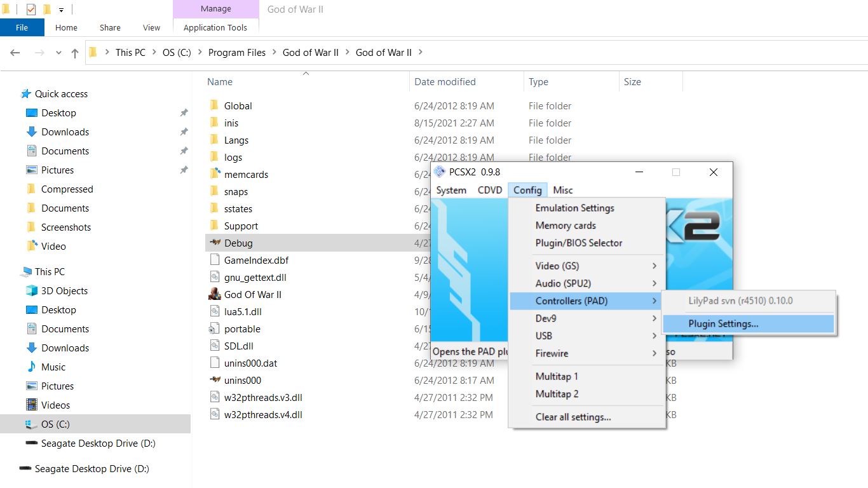Click the PCSX2 title bar icon
This screenshot has height=488, width=868.
tap(439, 172)
